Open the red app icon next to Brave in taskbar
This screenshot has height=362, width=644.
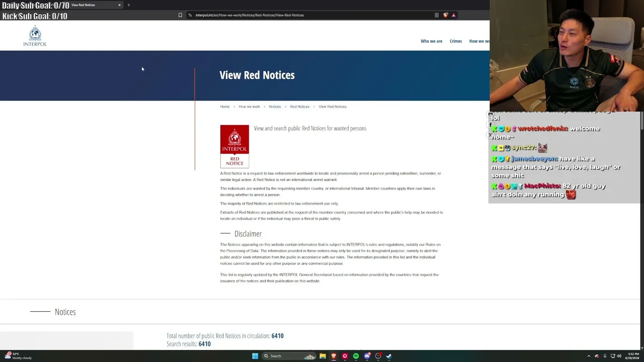345,356
